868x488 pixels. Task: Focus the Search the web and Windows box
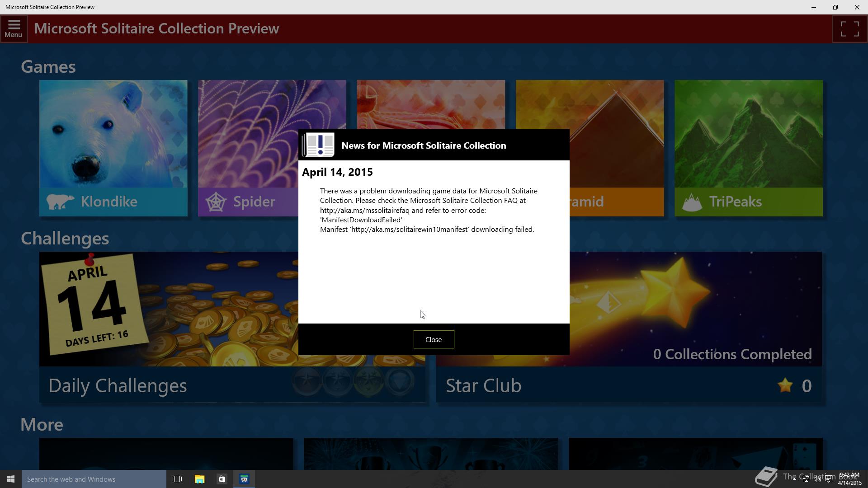coord(94,479)
